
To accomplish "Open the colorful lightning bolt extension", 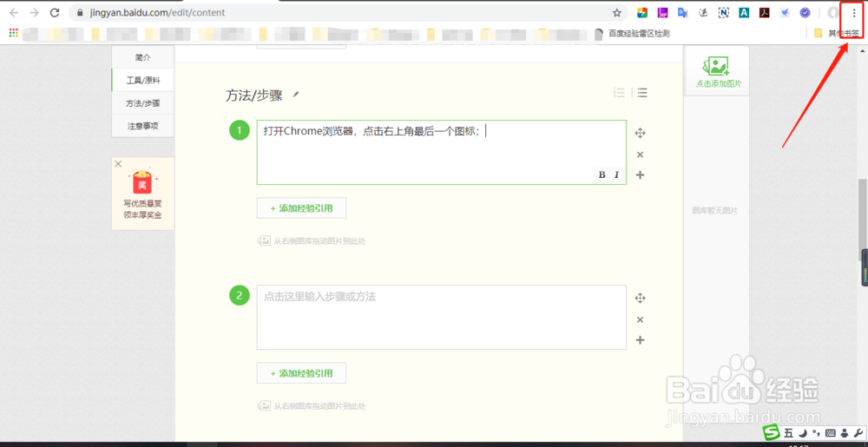I will (642, 12).
